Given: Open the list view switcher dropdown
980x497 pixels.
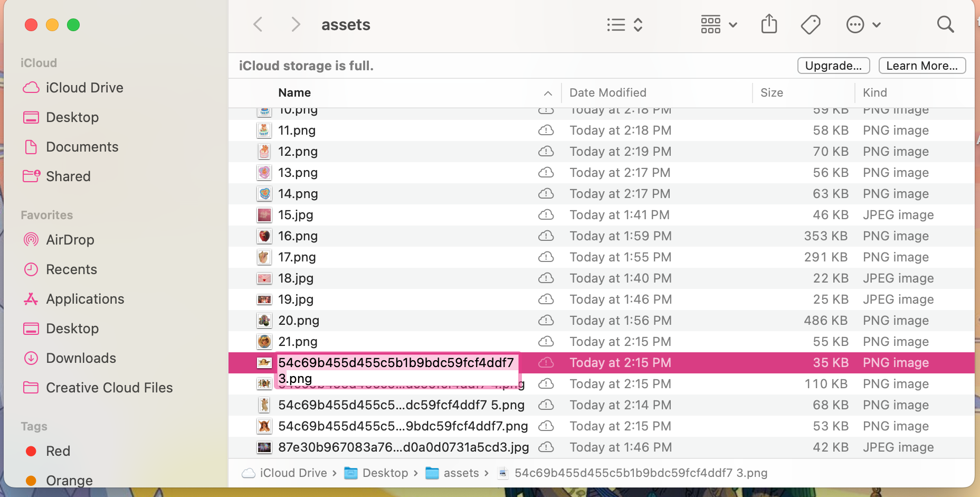Looking at the screenshot, I should tap(624, 25).
